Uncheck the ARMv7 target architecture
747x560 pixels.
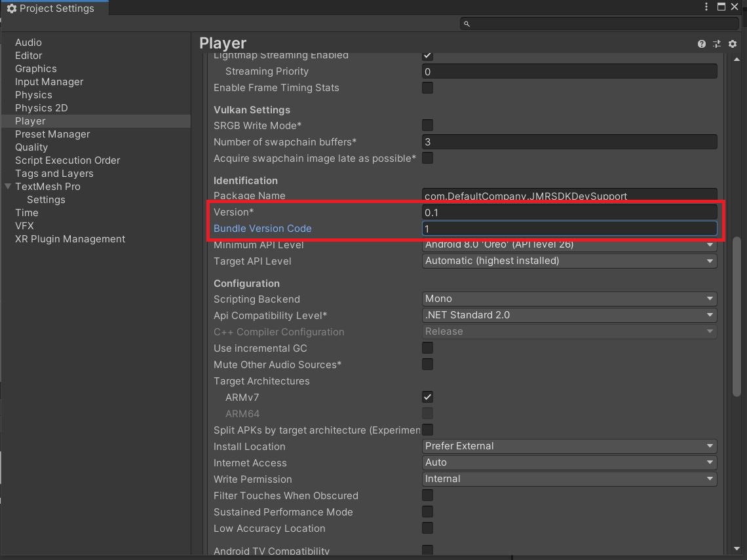(427, 397)
